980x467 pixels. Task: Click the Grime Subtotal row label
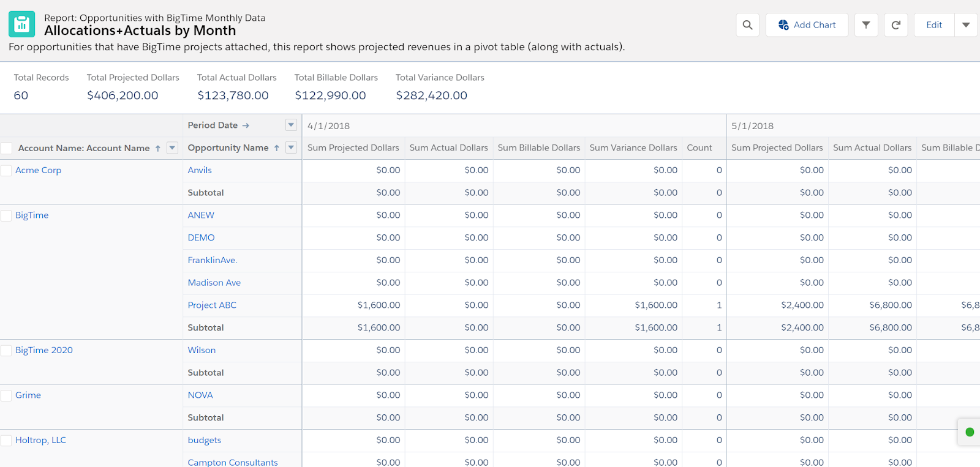pos(206,418)
